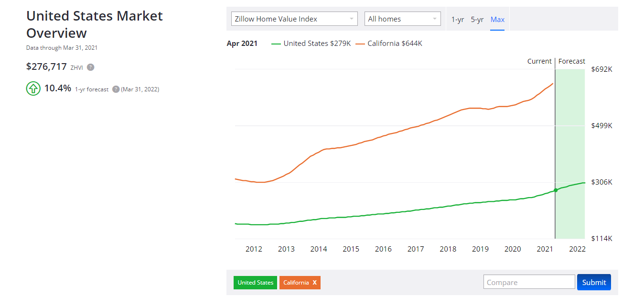The width and height of the screenshot is (644, 308).
Task: Click the Max time range link
Action: [x=497, y=20]
